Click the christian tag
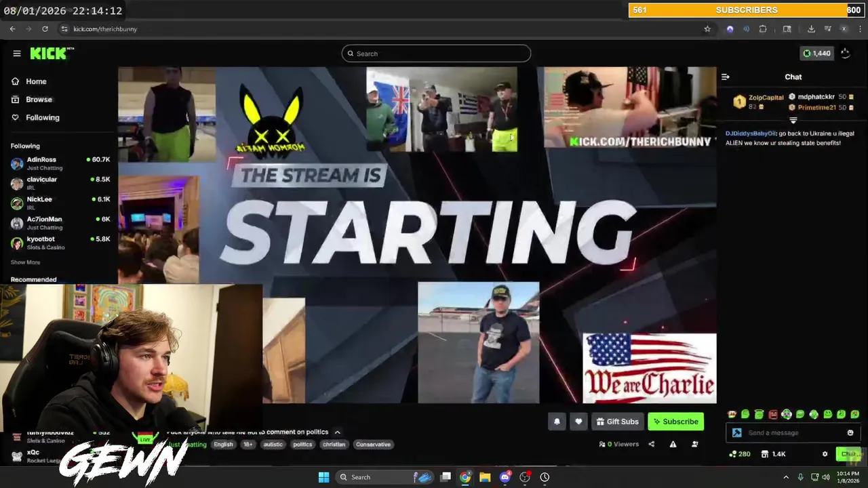868x488 pixels. [x=334, y=445]
